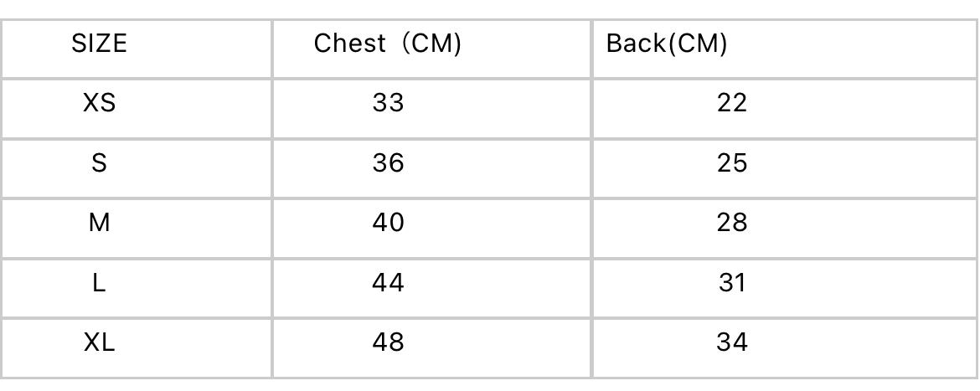
Task: Select chest measurement 44 for L
Action: 388,284
